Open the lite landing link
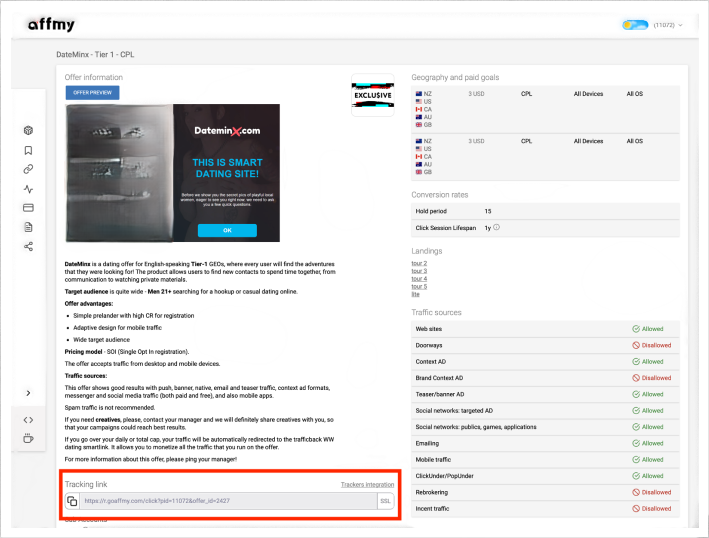Viewport: 709px width, 538px height. 415,294
